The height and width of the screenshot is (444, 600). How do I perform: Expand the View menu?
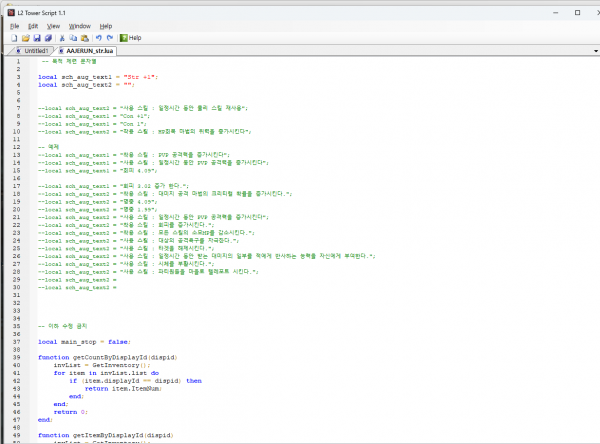[x=53, y=25]
